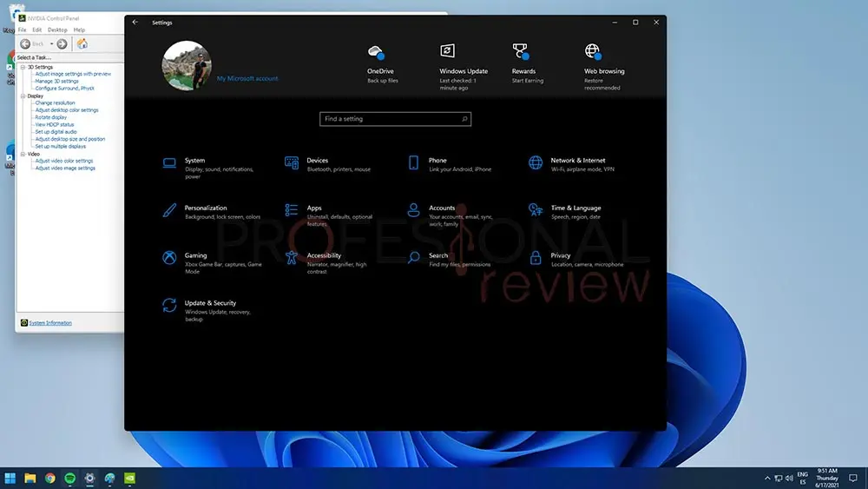Image resolution: width=868 pixels, height=489 pixels.
Task: Open System Information link in NVIDIA panel
Action: click(x=50, y=323)
